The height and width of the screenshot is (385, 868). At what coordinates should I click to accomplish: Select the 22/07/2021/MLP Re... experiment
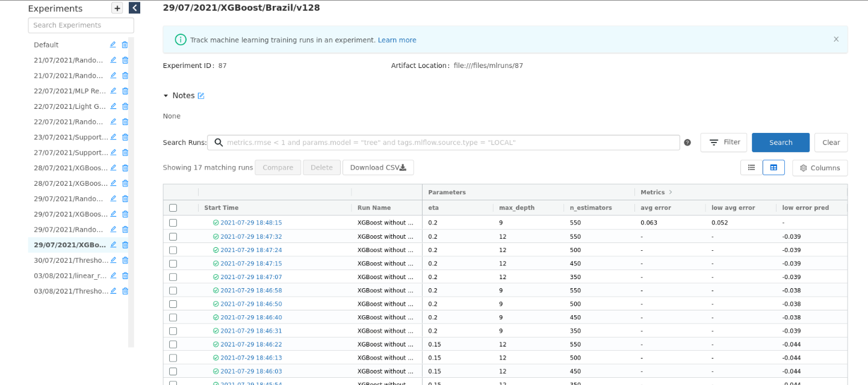[70, 91]
